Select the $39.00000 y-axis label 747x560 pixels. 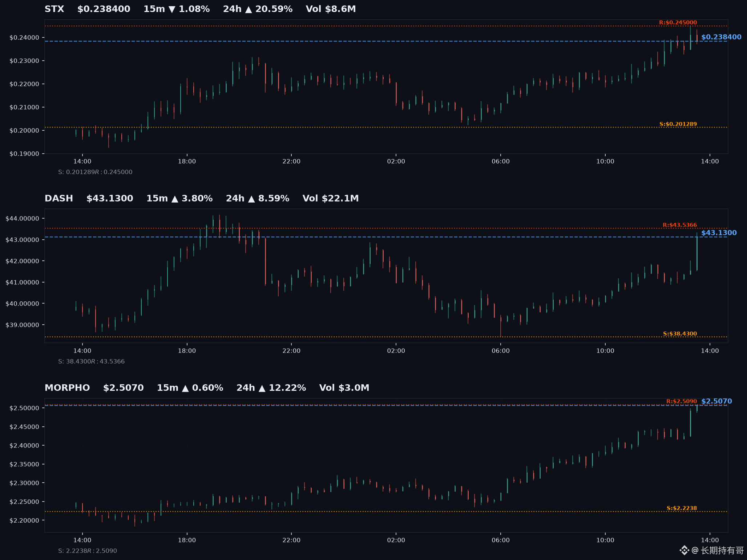(23, 325)
